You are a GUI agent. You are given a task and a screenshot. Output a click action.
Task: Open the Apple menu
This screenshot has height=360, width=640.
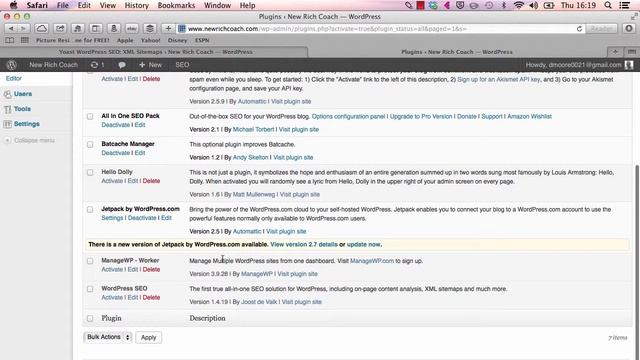(13, 5)
